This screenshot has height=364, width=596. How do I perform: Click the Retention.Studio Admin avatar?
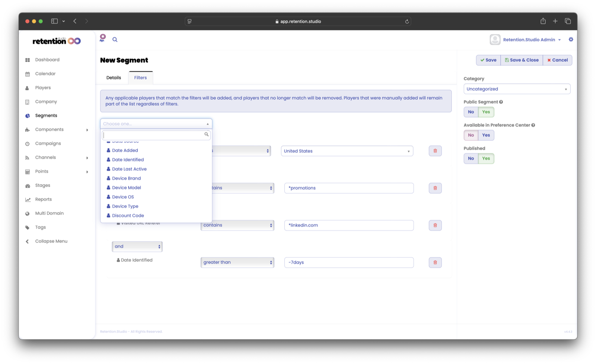[495, 39]
